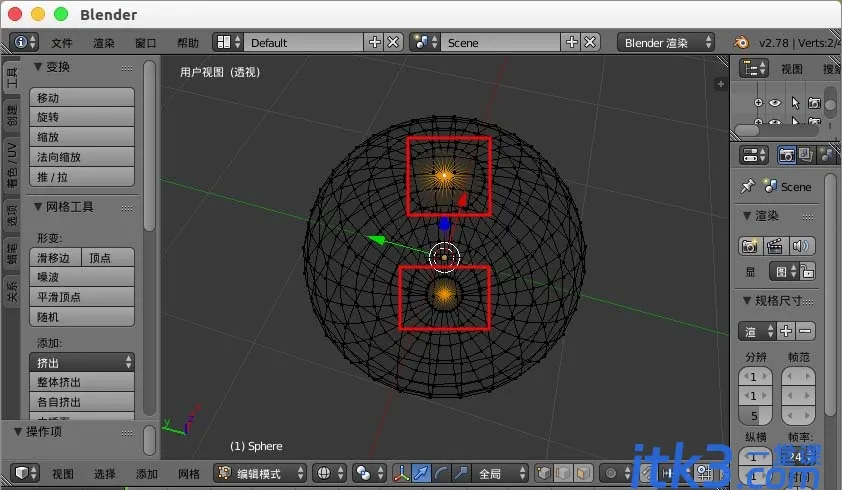Switch to the Render Layers properties tab
Screen dimensions: 842x490
pyautogui.click(x=806, y=155)
